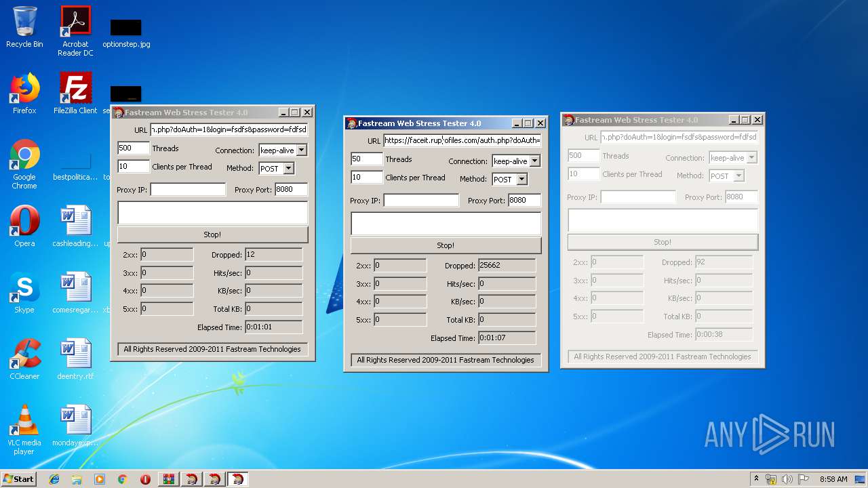Click Clients per Thread field in 50-thread window

[x=366, y=178]
